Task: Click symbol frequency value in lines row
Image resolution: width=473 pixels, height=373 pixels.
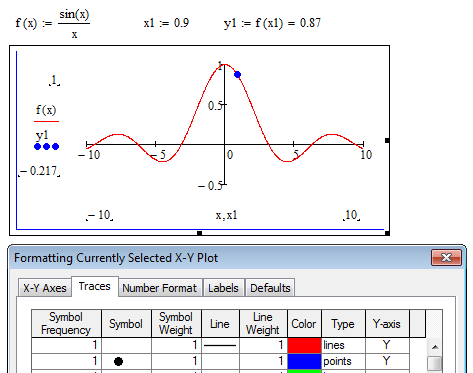Action: pyautogui.click(x=66, y=345)
